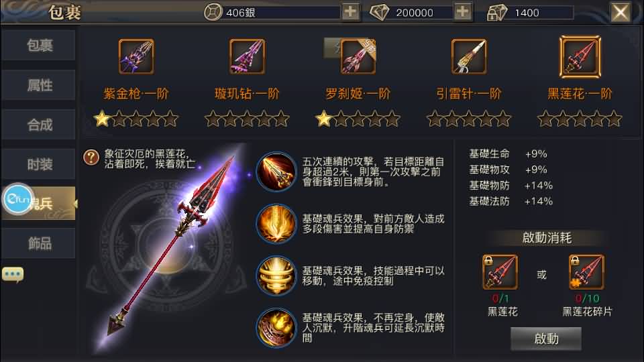Select the 黑莲花 cost item icon

500,272
